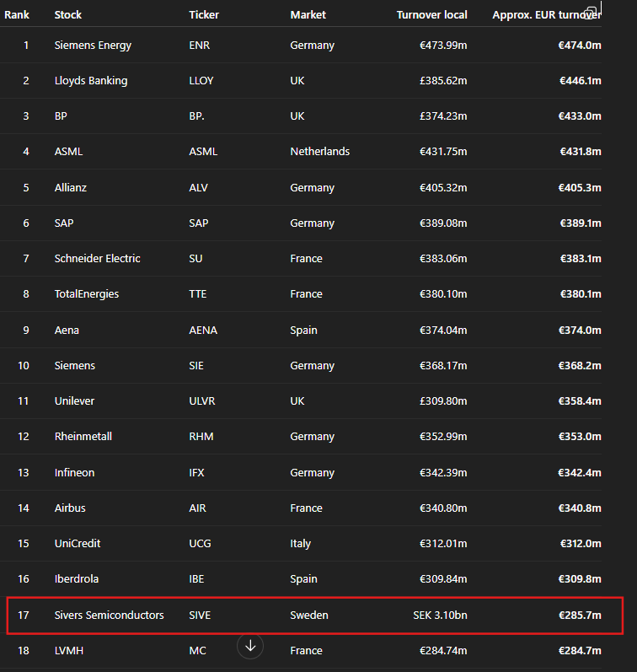Click the LLOY ticker cell
The width and height of the screenshot is (637, 672).
tap(201, 81)
